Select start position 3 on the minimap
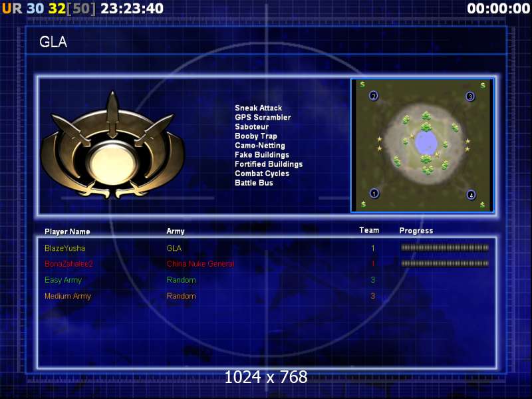Image resolution: width=532 pixels, height=399 pixels. point(470,96)
